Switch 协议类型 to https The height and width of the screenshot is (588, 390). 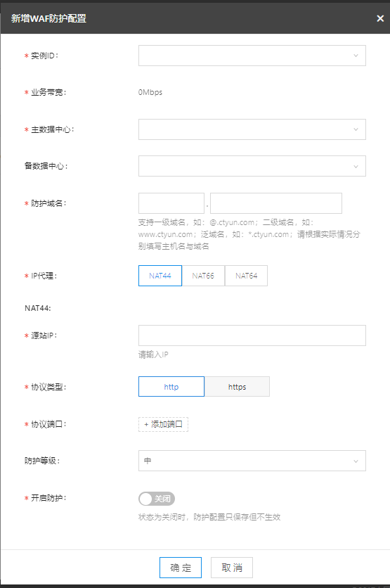pyautogui.click(x=237, y=387)
